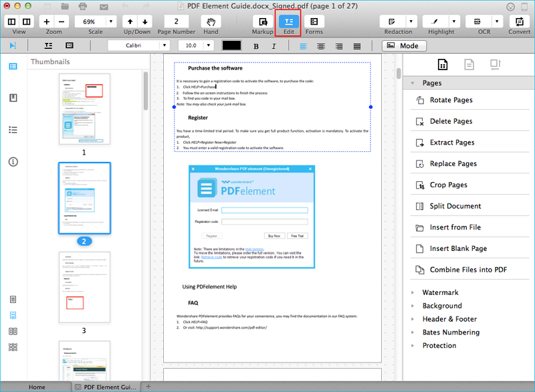Set text alignment to justified
The width and height of the screenshot is (535, 392).
coord(357,46)
